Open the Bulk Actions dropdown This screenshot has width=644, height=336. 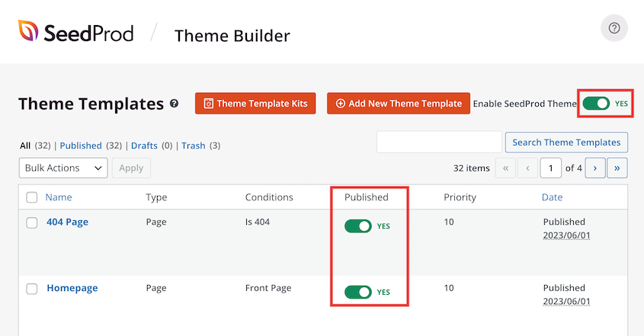(x=63, y=168)
